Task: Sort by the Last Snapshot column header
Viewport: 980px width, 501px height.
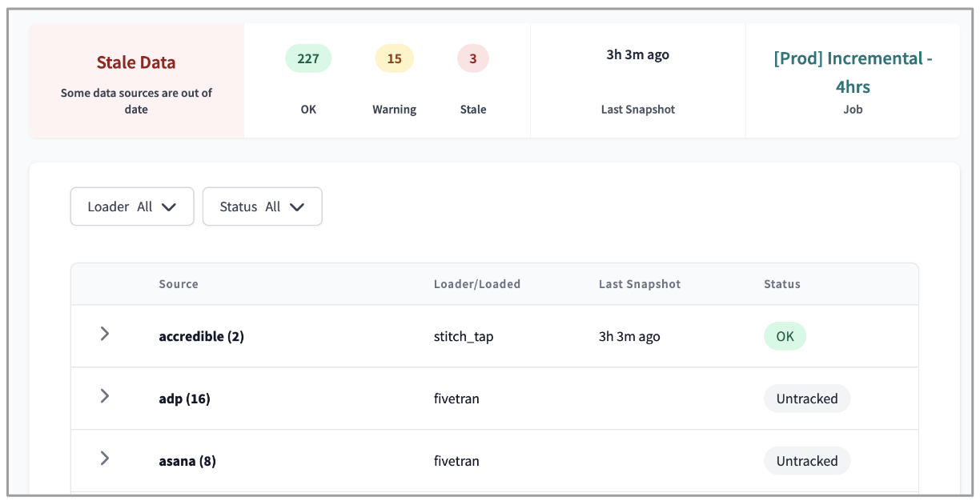Action: point(639,284)
